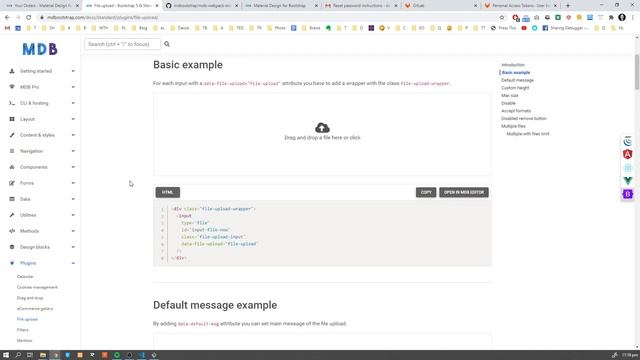Jump to Multiple with files limit

pos(528,134)
